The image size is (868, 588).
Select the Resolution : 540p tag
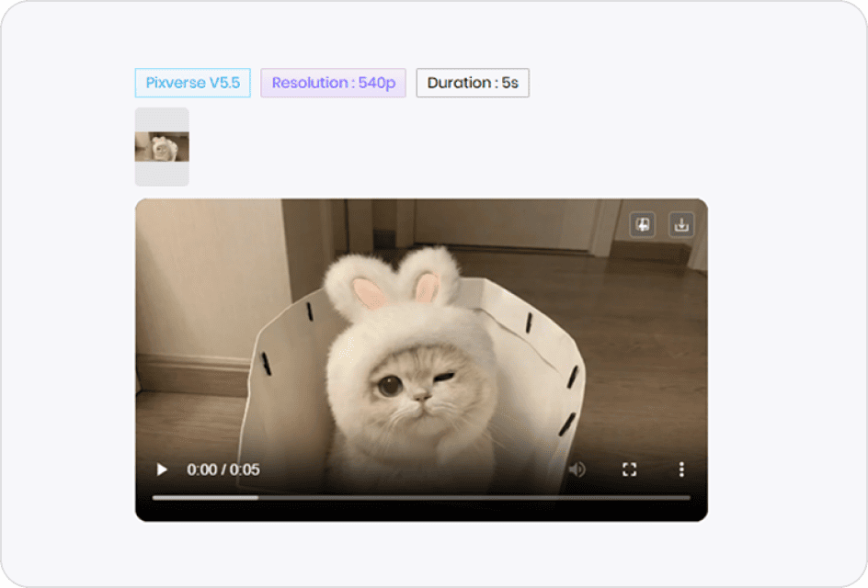[334, 83]
